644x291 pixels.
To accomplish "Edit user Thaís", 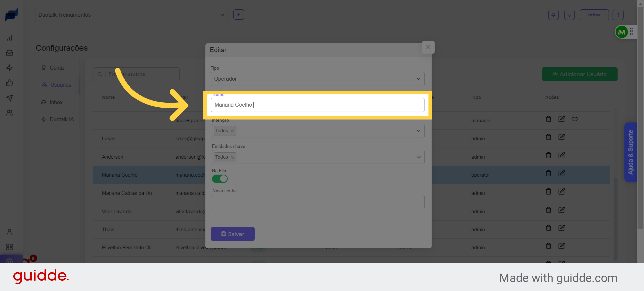I will pos(561,228).
